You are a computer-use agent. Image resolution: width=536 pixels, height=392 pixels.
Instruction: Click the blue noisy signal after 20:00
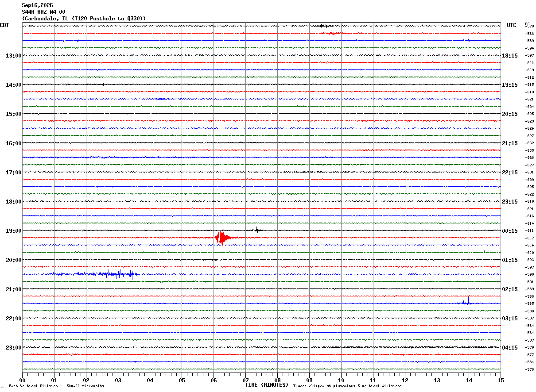point(93,274)
